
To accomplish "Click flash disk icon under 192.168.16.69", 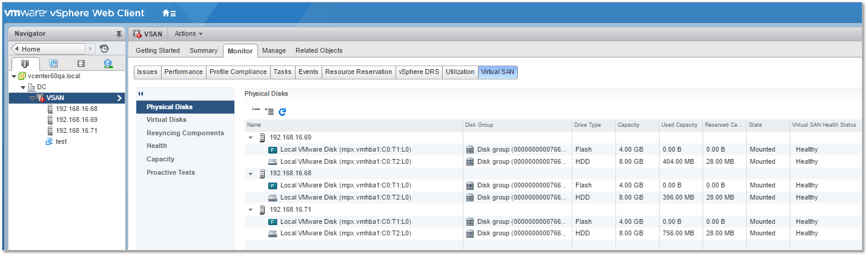I will point(273,149).
